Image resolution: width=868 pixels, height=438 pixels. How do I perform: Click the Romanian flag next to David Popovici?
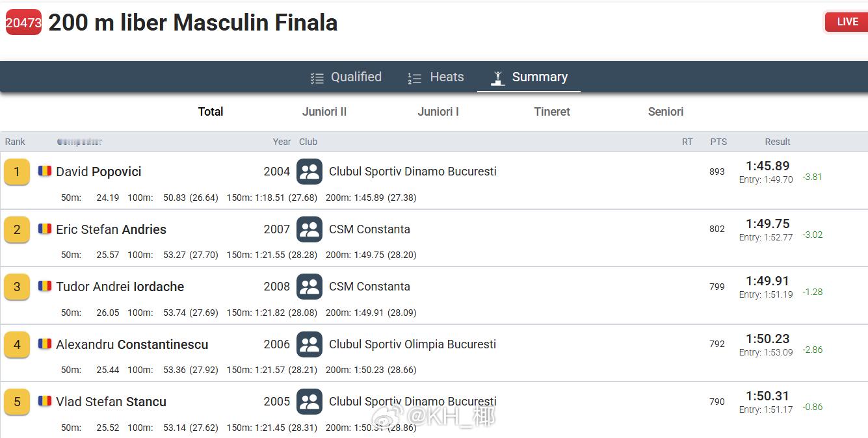click(45, 172)
